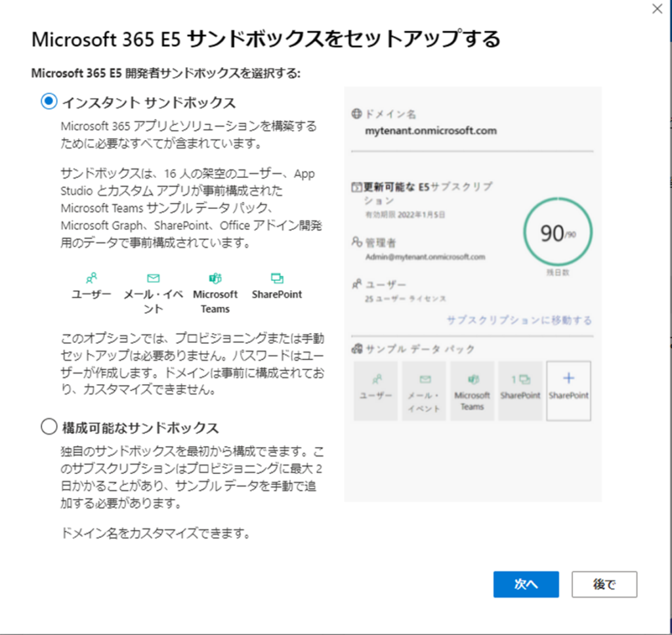Image resolution: width=672 pixels, height=635 pixels.
Task: Close the setup dialog with X
Action: point(657,9)
